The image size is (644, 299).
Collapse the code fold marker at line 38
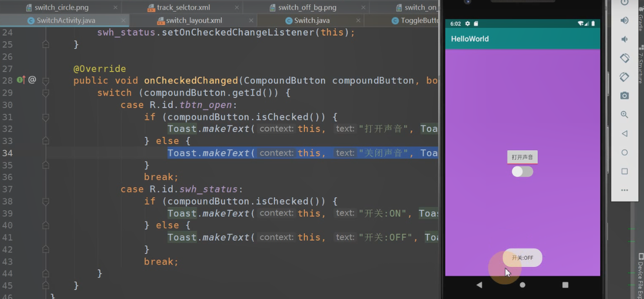click(46, 201)
